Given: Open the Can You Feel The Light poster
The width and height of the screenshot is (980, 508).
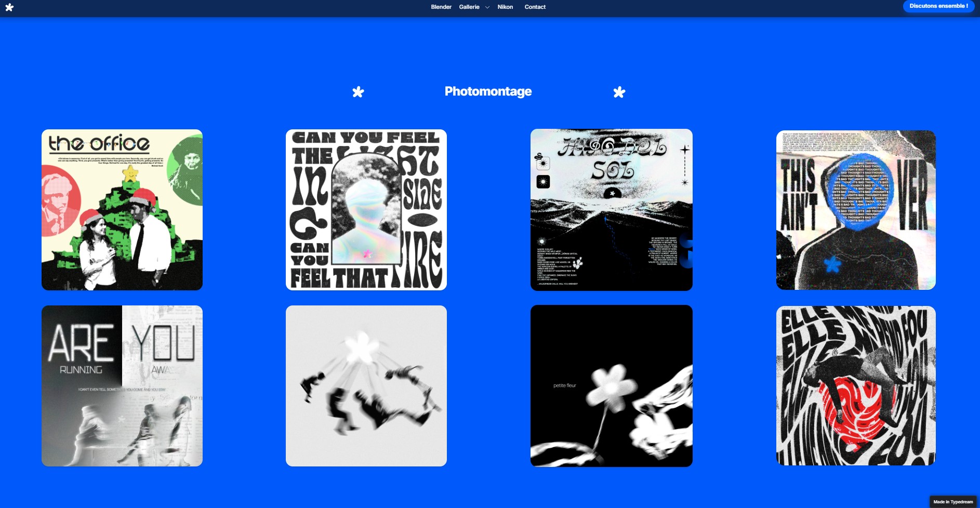Looking at the screenshot, I should tap(366, 210).
